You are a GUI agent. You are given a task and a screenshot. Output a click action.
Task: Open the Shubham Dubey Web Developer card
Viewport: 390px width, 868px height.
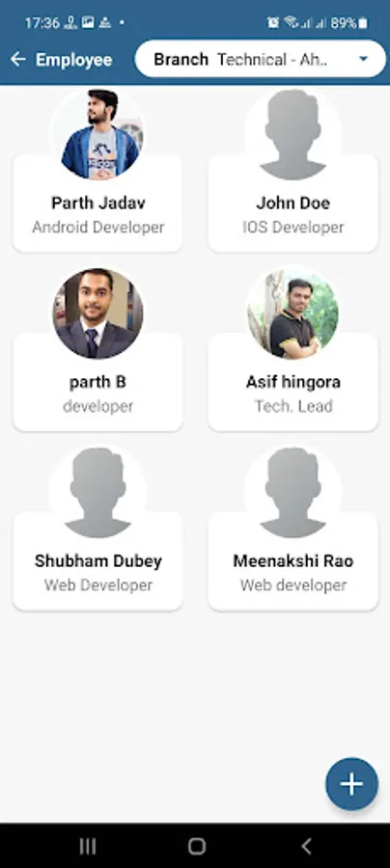click(x=98, y=561)
